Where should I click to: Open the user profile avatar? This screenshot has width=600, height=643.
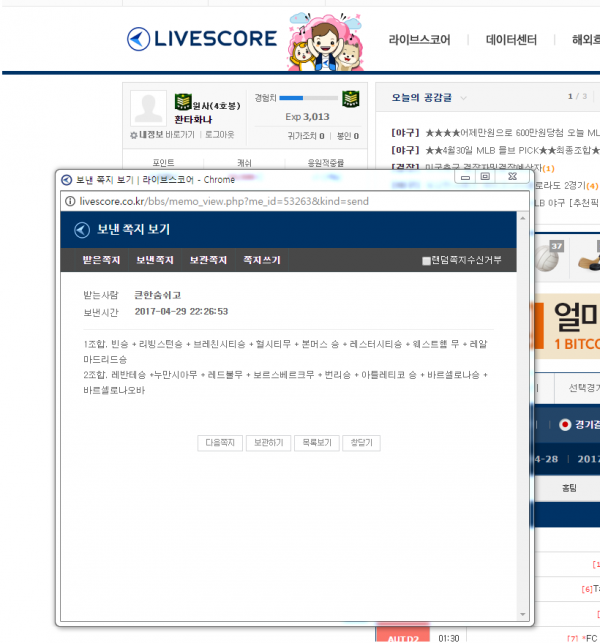[148, 108]
